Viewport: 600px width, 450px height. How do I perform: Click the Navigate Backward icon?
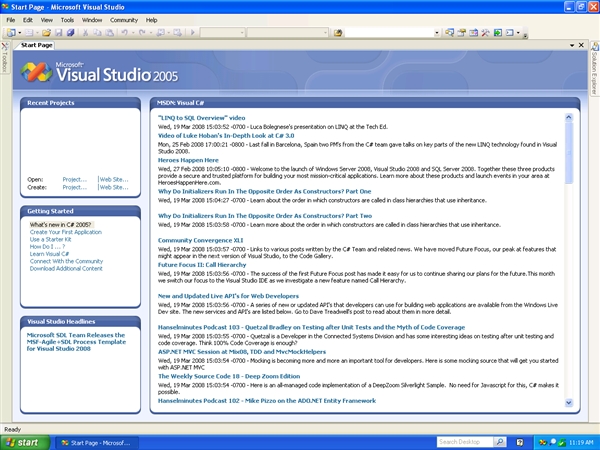160,33
